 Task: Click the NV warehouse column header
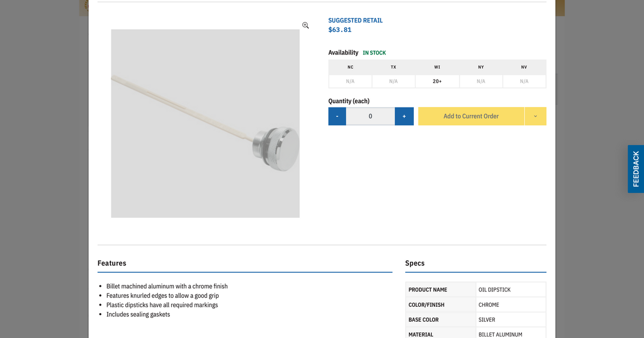pos(524,67)
